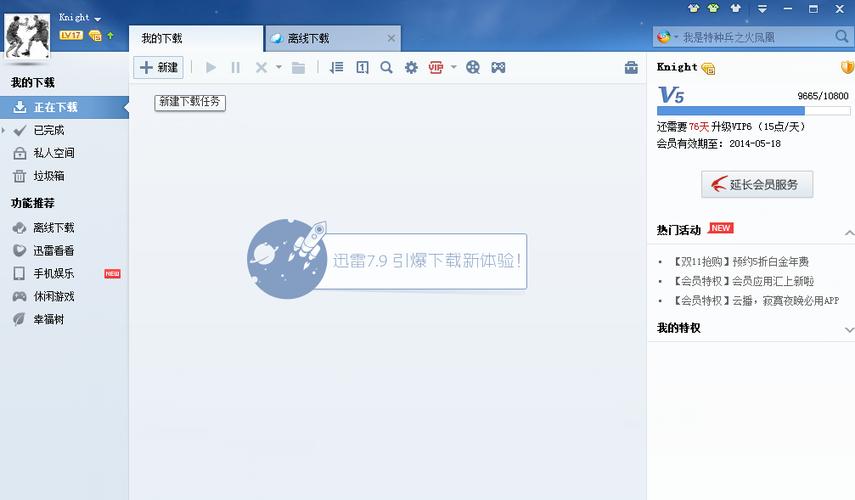The height and width of the screenshot is (500, 855).
Task: Expand the dropdown arrow beside VIP icon
Action: pyautogui.click(x=453, y=68)
